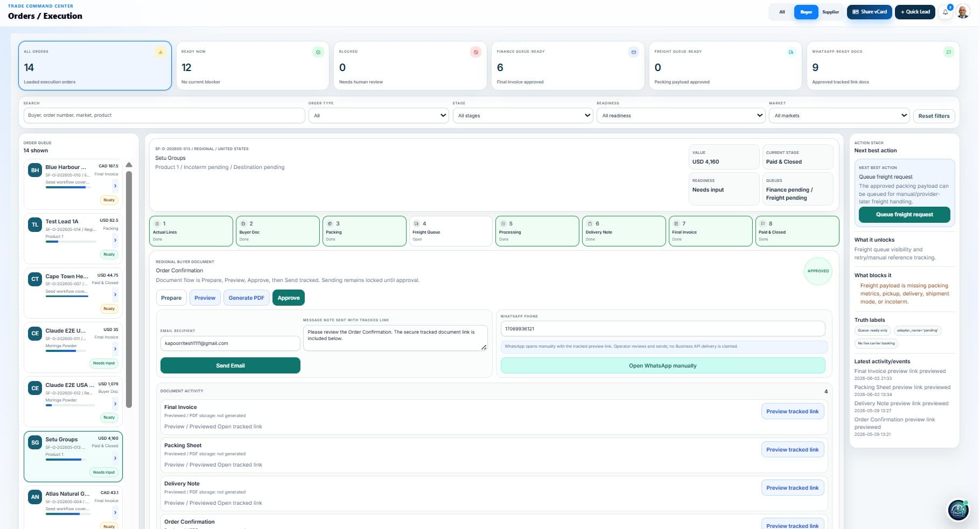This screenshot has height=529, width=980.
Task: Open the Stage dropdown showing All stages
Action: 522,116
